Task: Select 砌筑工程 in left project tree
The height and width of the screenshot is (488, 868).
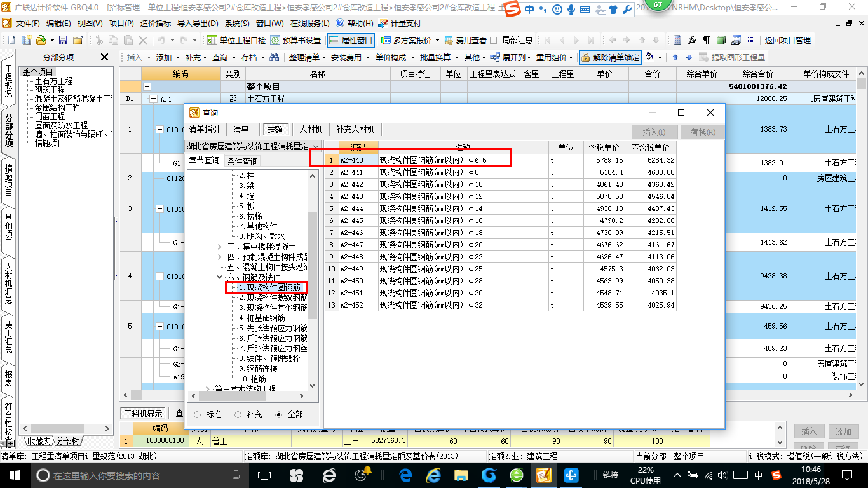Action: [50, 90]
